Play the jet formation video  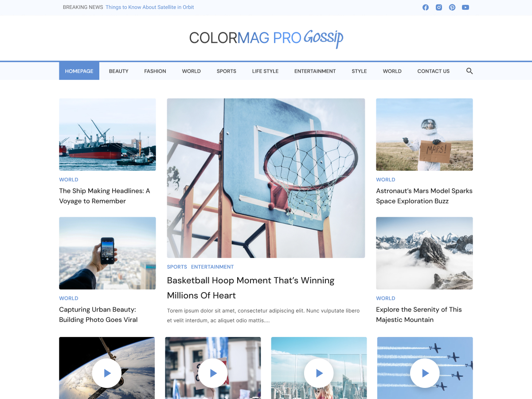425,373
